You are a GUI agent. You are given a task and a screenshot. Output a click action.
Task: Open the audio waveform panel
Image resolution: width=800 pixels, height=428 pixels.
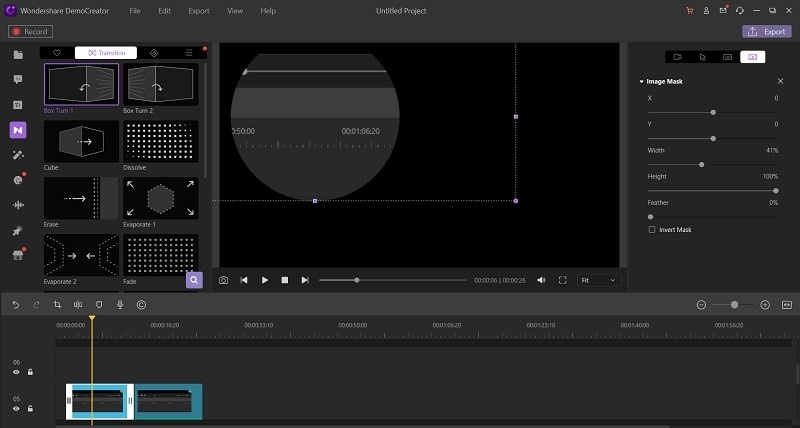point(18,205)
